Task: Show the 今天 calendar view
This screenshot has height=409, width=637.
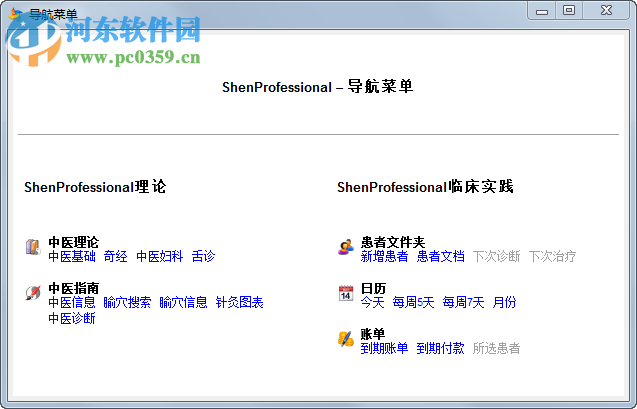Action: tap(372, 302)
